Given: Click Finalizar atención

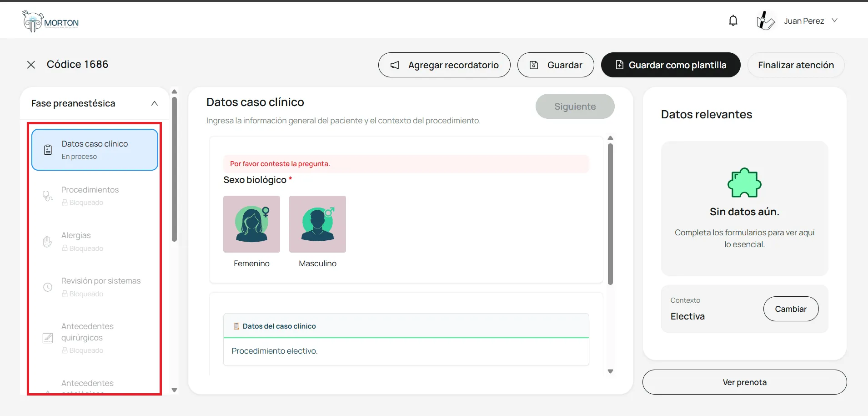Looking at the screenshot, I should coord(796,65).
